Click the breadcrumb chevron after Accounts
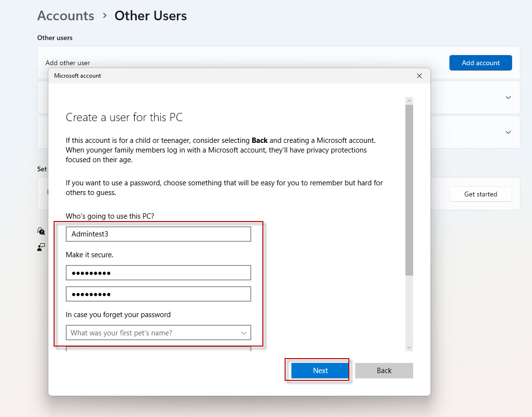532x417 pixels. pos(104,15)
